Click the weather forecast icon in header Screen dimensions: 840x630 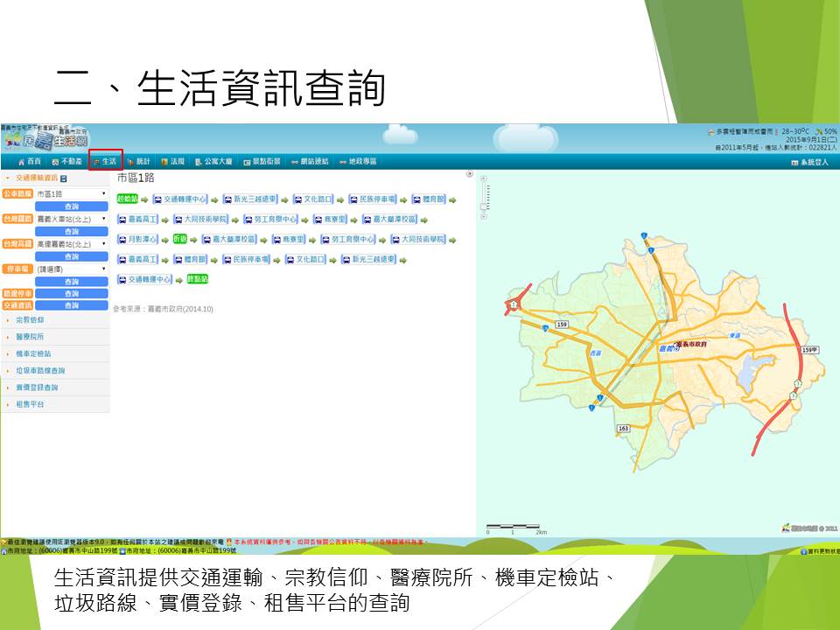click(711, 132)
